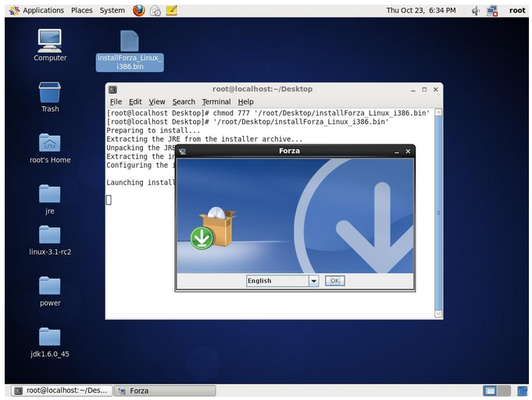The height and width of the screenshot is (400, 532).
Task: Click the chmod 777 command line
Action: [x=268, y=113]
